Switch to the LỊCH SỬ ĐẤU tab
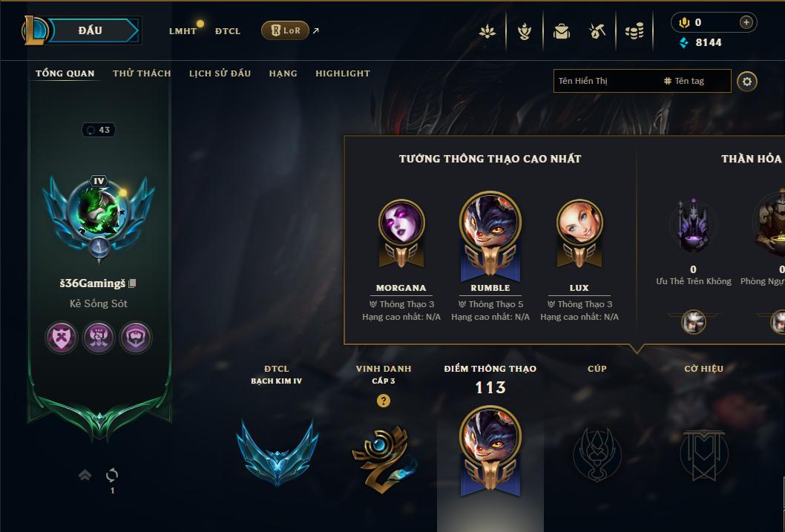Screen dimensions: 785x532 point(220,73)
